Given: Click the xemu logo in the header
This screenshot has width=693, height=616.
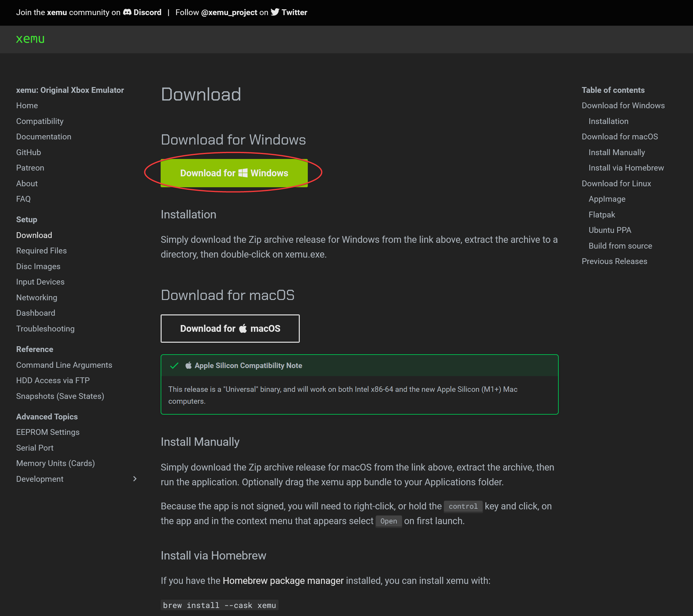Looking at the screenshot, I should (30, 39).
